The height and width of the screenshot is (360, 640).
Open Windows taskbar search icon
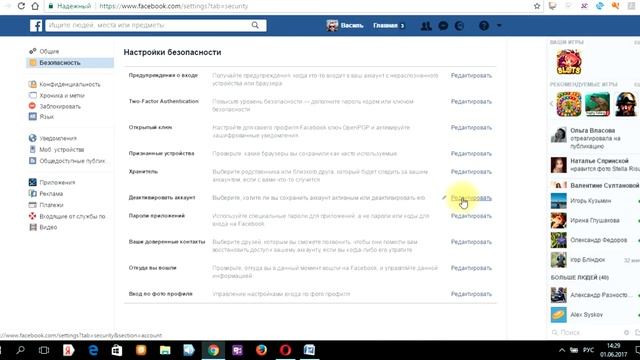coord(20,350)
